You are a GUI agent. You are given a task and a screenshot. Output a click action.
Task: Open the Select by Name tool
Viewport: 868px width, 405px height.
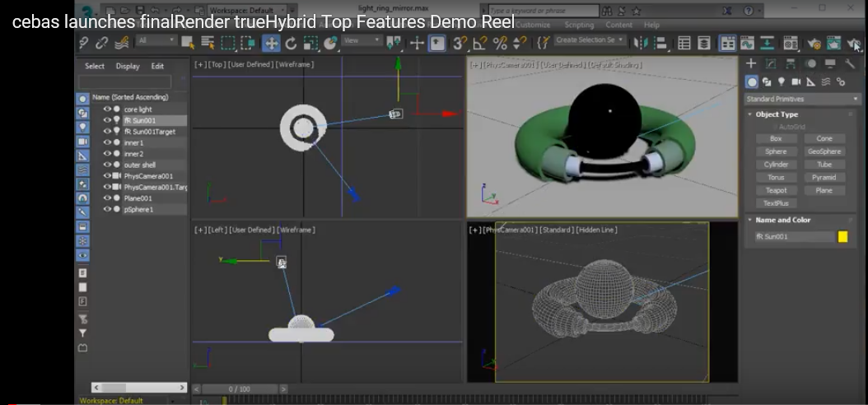coord(208,43)
